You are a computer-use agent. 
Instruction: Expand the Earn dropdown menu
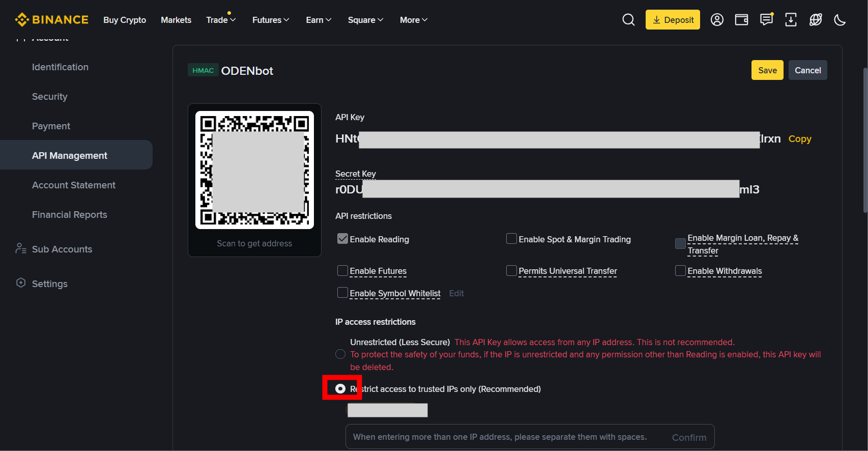point(319,20)
